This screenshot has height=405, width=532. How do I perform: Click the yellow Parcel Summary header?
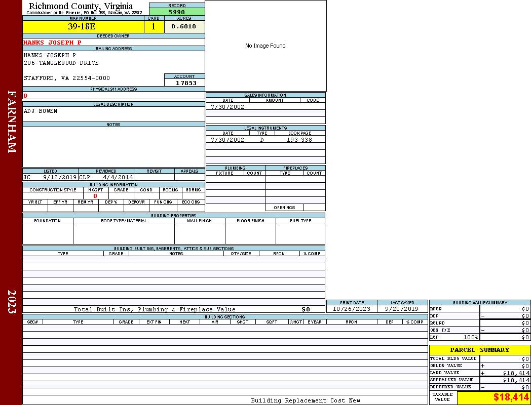pos(479,350)
